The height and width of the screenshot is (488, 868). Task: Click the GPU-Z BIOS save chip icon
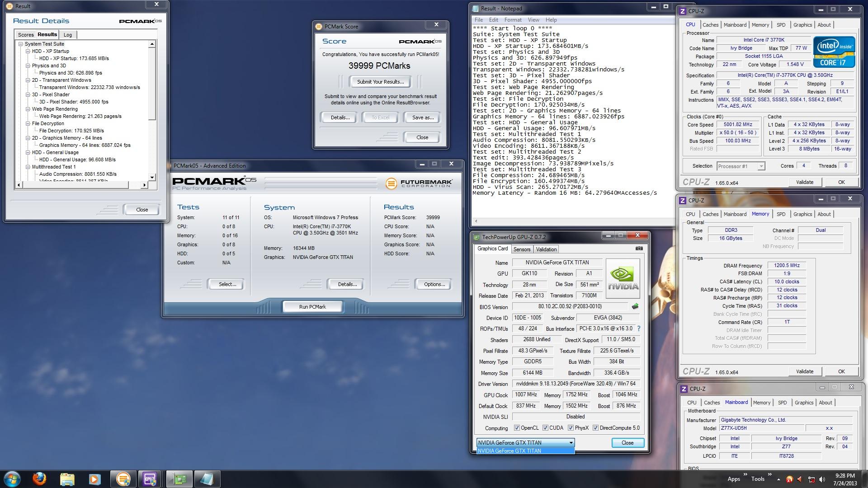click(x=635, y=306)
